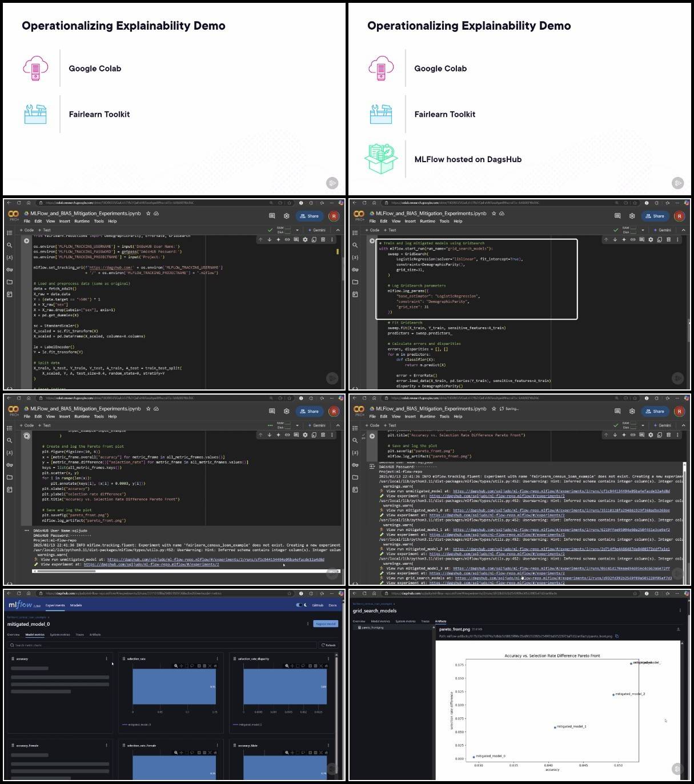Open Artifacts tab on mitigated_model_0 page
The image size is (694, 784).
[x=95, y=634]
